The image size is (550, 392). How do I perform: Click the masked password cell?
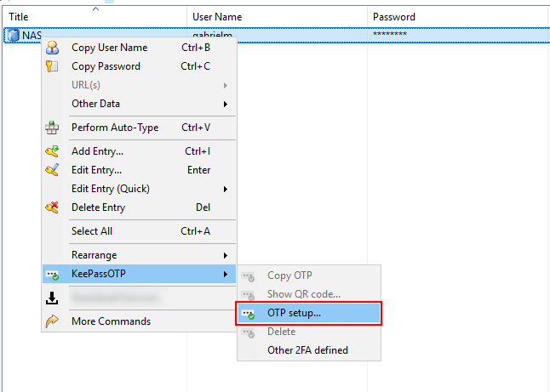pos(390,35)
